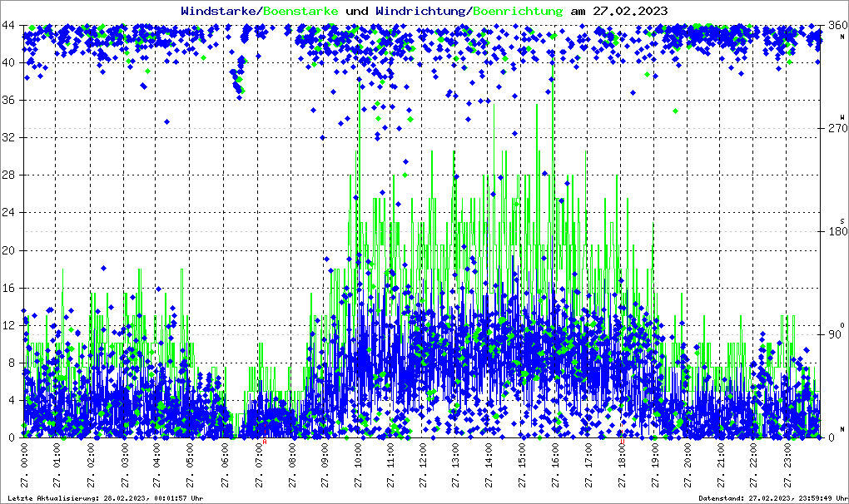Click the time label '27. 17:00'
The height and width of the screenshot is (504, 849).
[588, 466]
